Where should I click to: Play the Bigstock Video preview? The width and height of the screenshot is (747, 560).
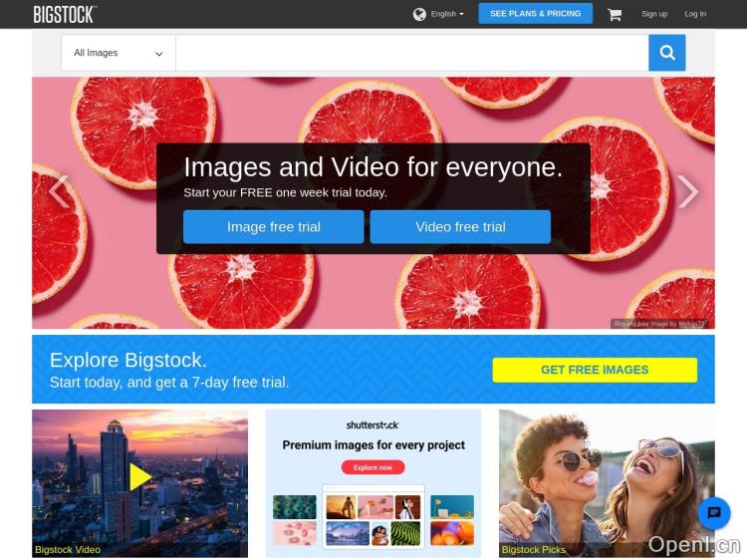pos(139,477)
